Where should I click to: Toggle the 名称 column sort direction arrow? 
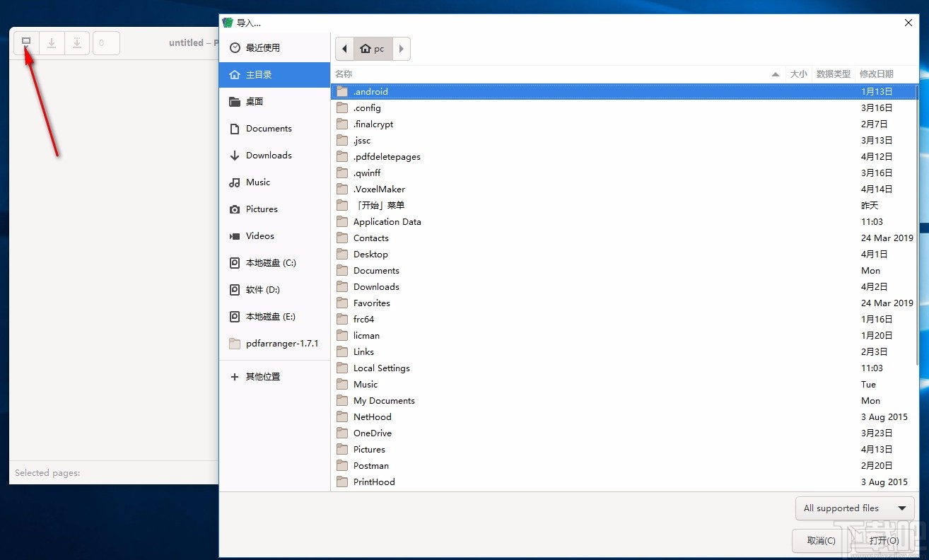(775, 74)
